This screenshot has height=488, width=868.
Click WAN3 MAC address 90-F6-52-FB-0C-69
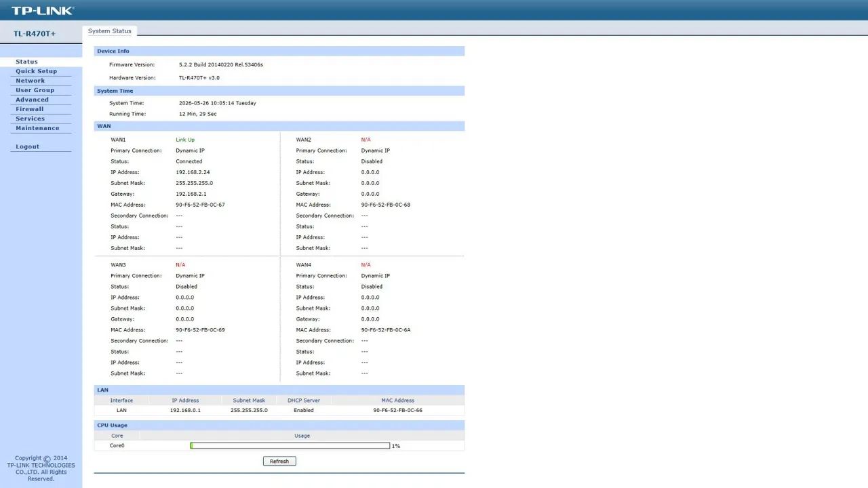pyautogui.click(x=200, y=330)
